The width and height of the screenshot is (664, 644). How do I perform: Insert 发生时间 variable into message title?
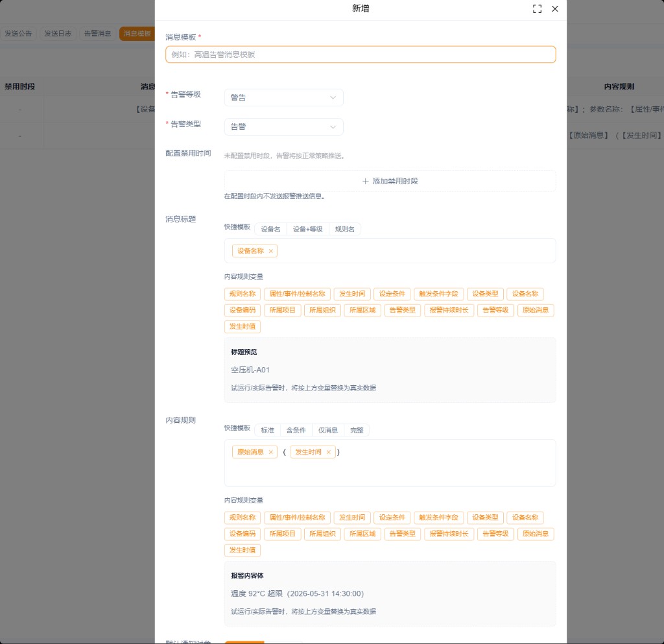(x=352, y=294)
